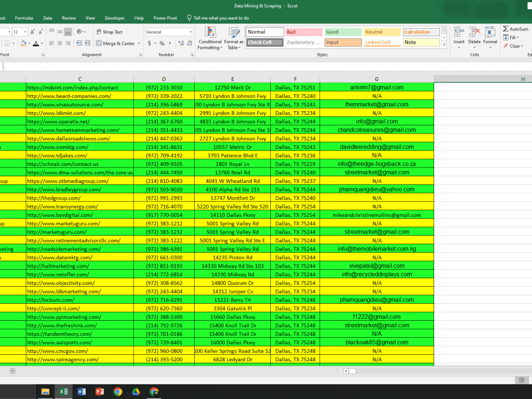Apply the accounting dollar format
The width and height of the screenshot is (532, 399).
coord(149,44)
